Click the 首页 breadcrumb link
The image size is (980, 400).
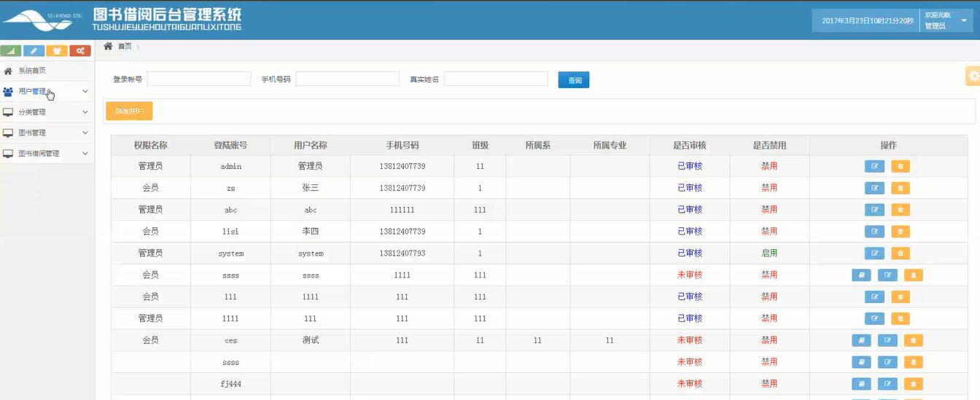[x=125, y=47]
